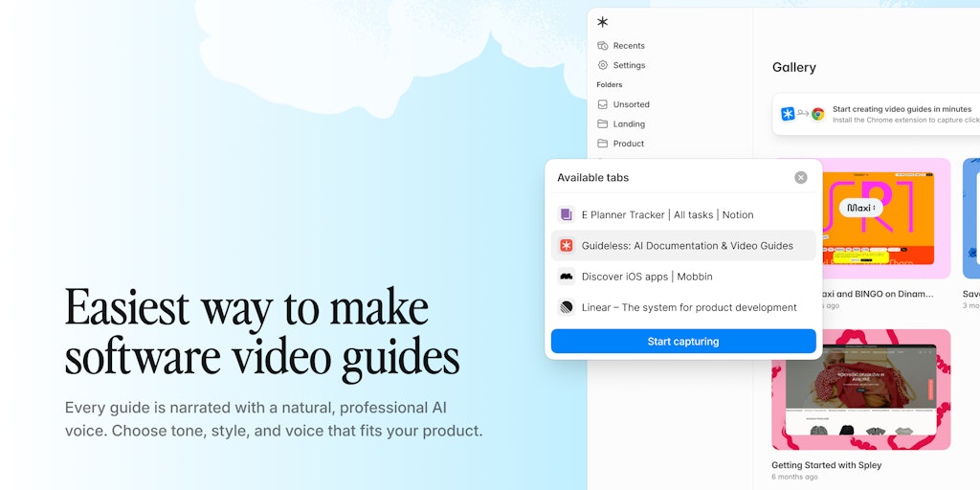Select the Landing folder

pos(621,123)
